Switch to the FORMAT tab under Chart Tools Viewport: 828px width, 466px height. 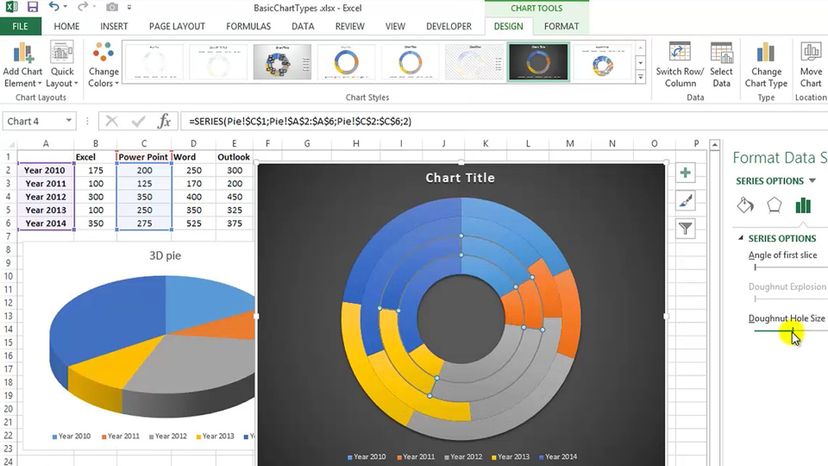tap(561, 26)
